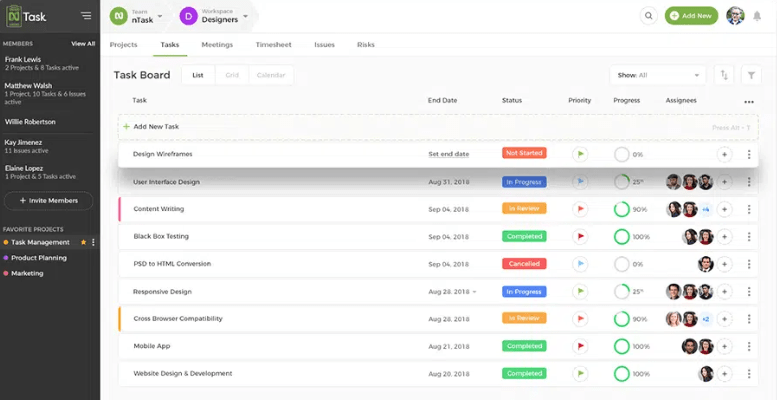
Task: Click the Invite Members button
Action: click(49, 200)
